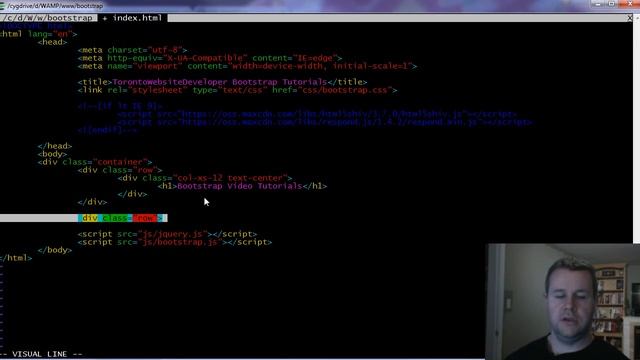Click the title TorontoWebsiteDeveloper line

(x=222, y=82)
